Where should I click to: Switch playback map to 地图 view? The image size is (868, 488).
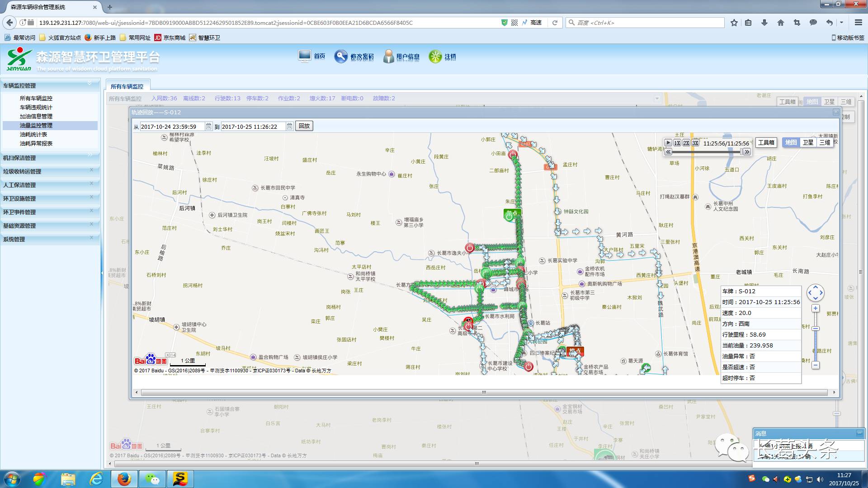791,142
